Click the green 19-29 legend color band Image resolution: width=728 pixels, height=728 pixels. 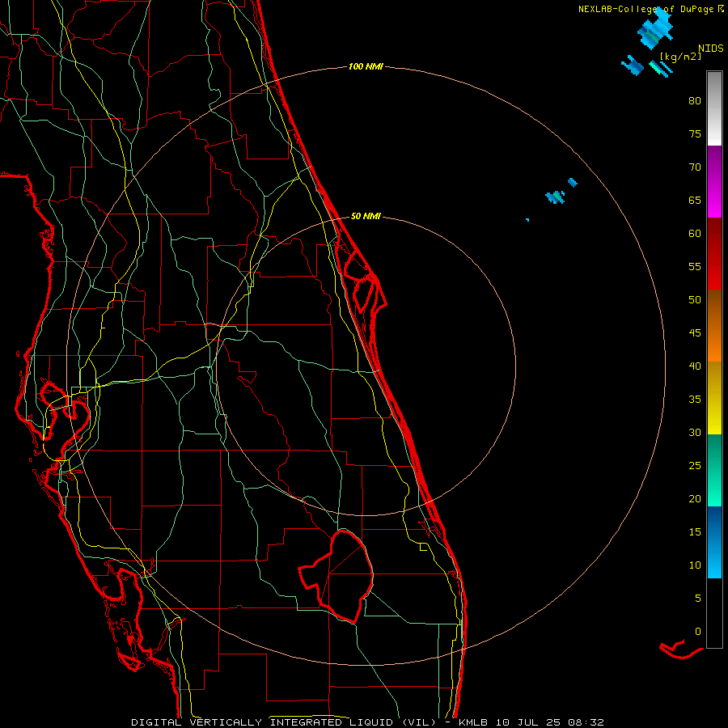[x=714, y=470]
